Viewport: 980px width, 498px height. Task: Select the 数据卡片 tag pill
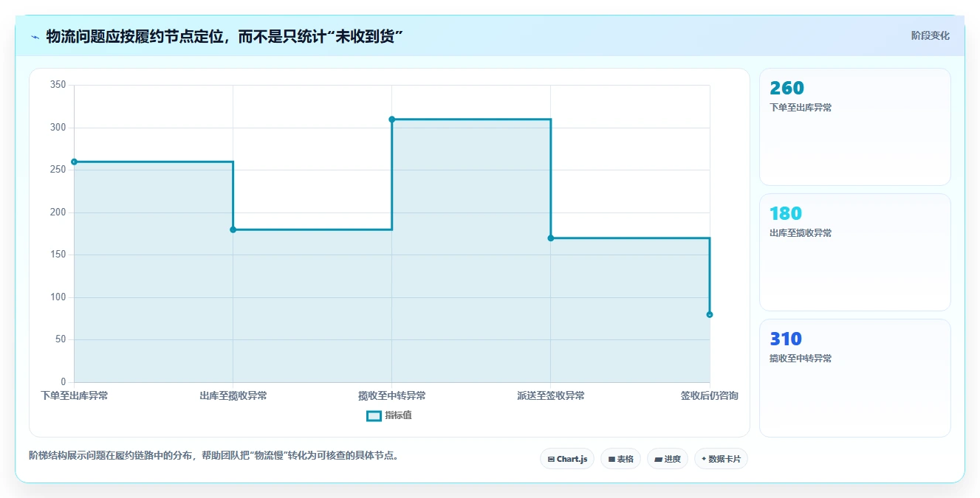coord(721,459)
